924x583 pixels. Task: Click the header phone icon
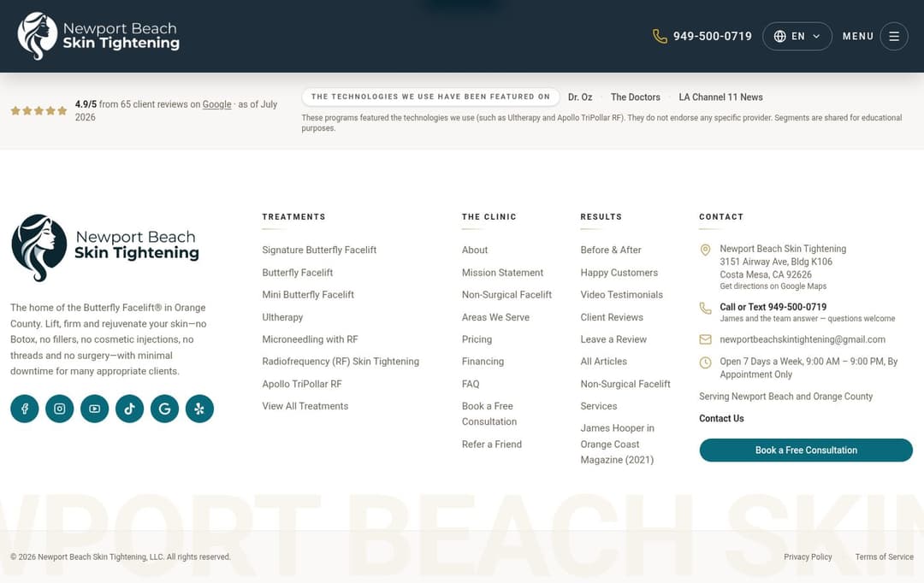(x=660, y=36)
